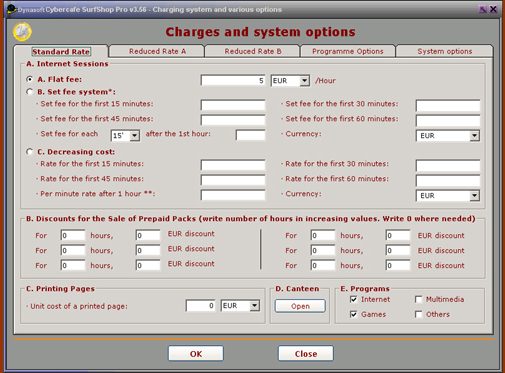Viewport: 505px width, 373px height.
Task: Click second left-column prepaid hours field
Action: tap(73, 250)
